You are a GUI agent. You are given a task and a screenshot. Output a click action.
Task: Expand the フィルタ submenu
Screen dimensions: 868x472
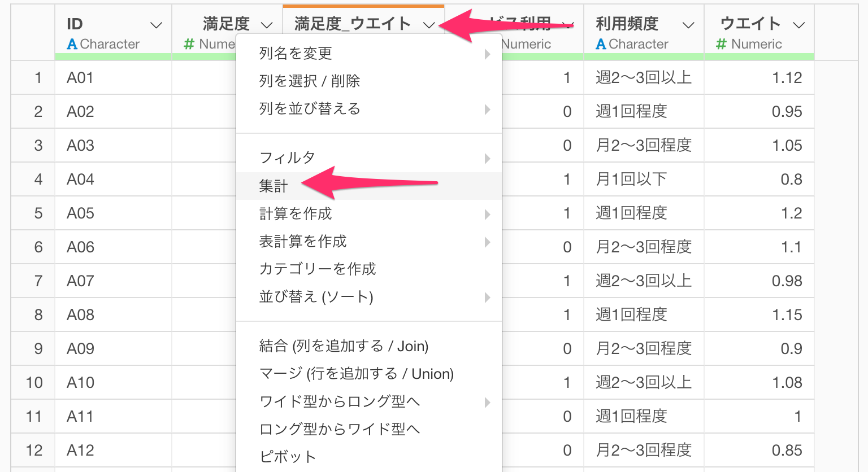487,159
